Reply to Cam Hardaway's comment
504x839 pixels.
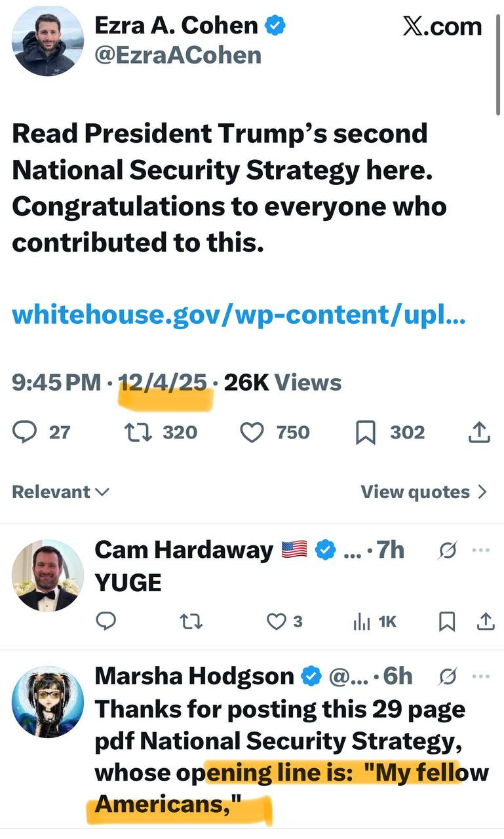coord(106,621)
